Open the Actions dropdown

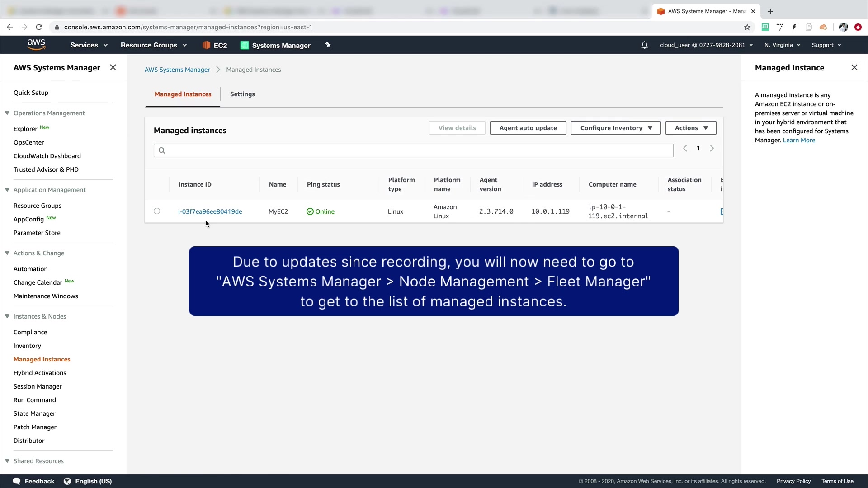(x=690, y=128)
